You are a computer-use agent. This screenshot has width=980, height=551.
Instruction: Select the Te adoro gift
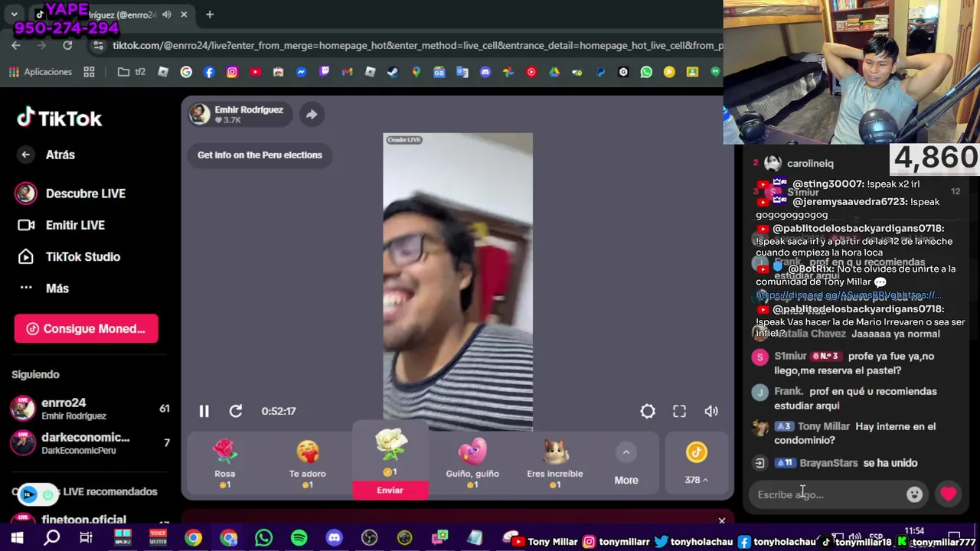(307, 465)
